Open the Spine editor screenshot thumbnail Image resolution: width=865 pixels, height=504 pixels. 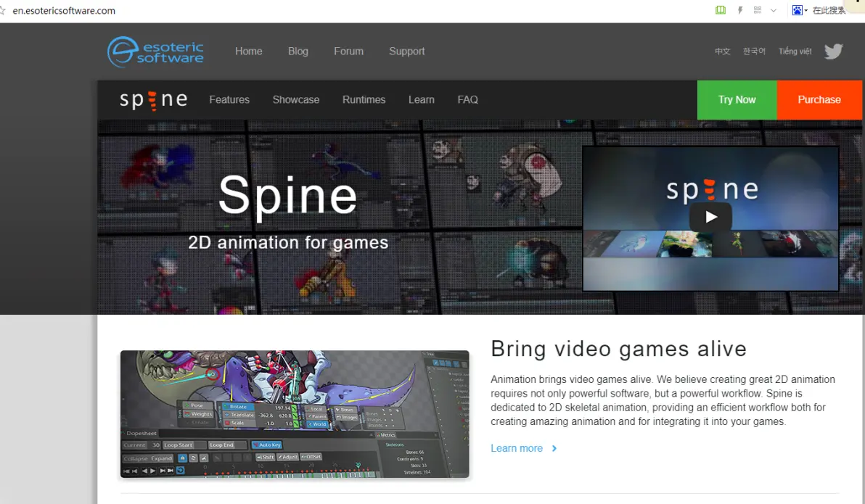295,414
